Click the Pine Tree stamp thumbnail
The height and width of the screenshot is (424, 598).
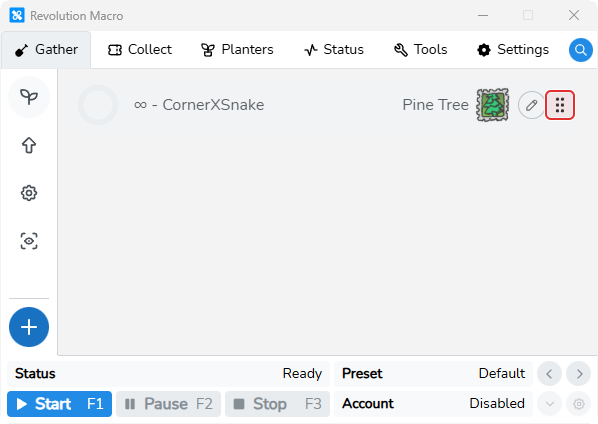pyautogui.click(x=492, y=105)
